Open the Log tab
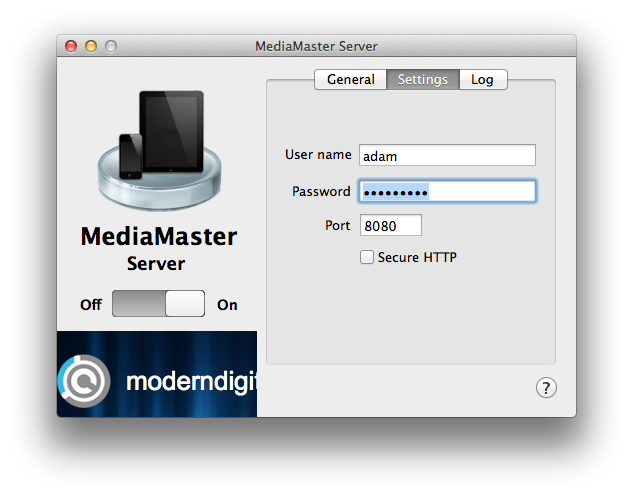This screenshot has width=633, height=496. tap(483, 80)
